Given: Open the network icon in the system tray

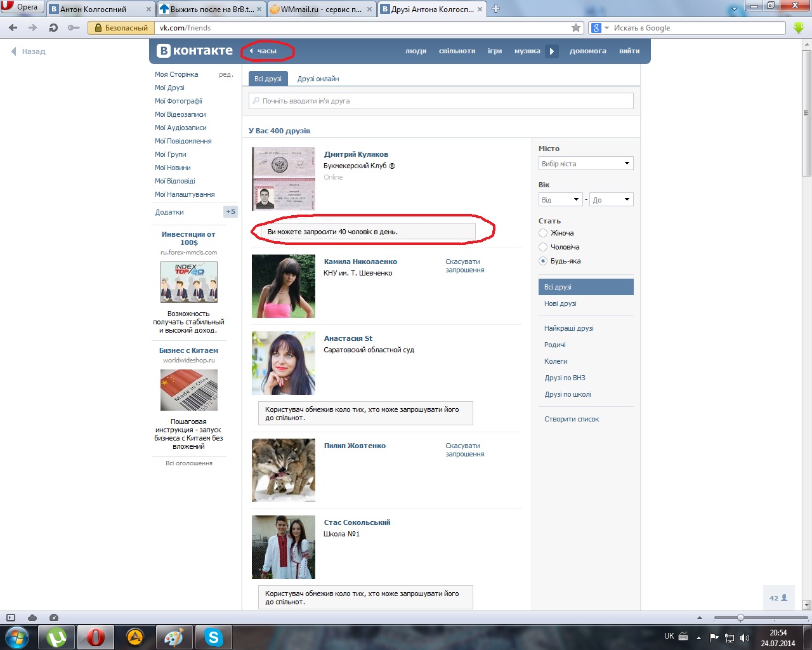Looking at the screenshot, I should point(730,637).
